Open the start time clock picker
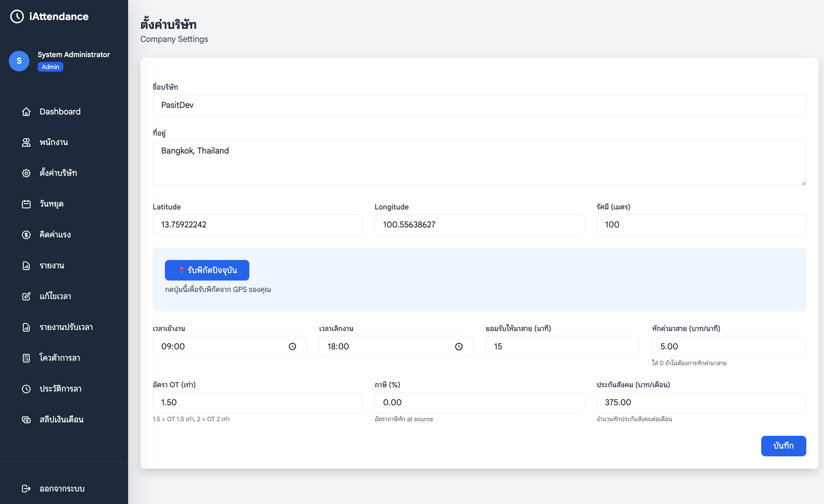The height and width of the screenshot is (504, 824). coord(292,346)
